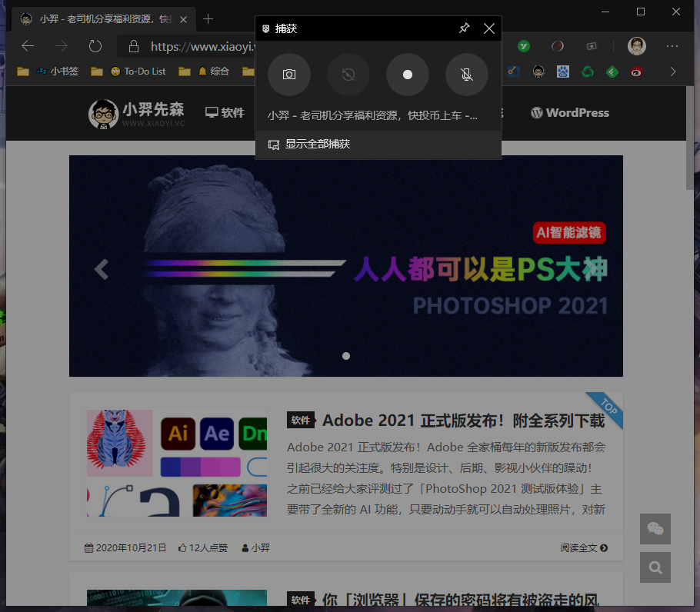Viewport: 700px width, 612px height.
Task: Click the previous arrow on the carousel
Action: [x=101, y=269]
